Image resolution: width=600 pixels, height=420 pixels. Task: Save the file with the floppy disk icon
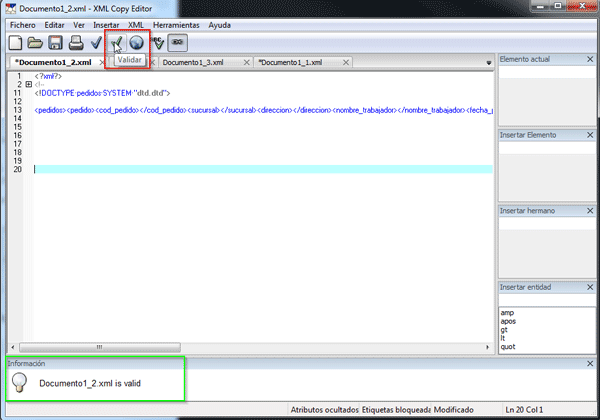point(55,43)
